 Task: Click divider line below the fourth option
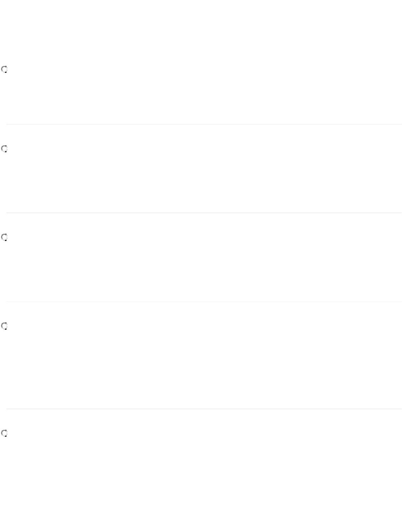204,409
